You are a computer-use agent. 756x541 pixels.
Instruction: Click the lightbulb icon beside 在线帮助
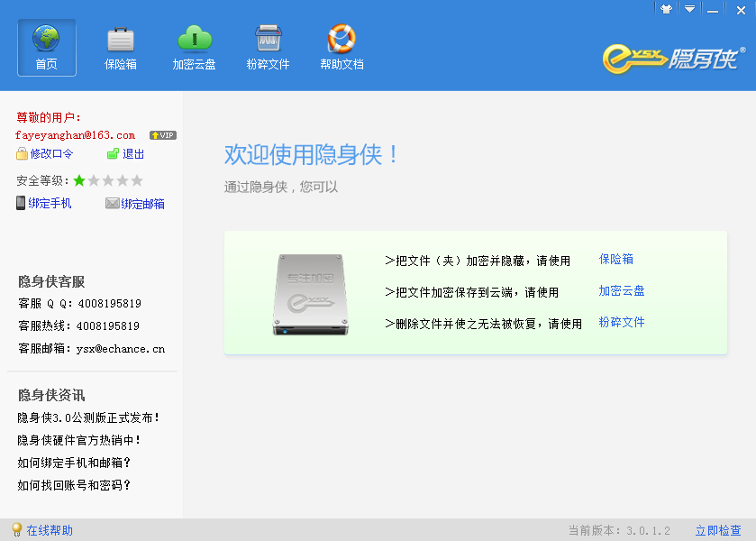click(17, 529)
